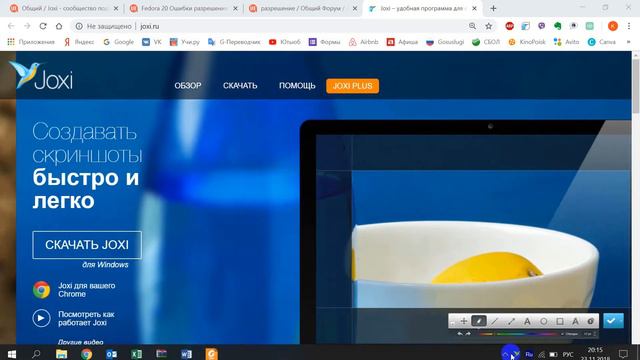This screenshot has height=360, width=640.
Task: Open the Canva bookmark
Action: [602, 42]
